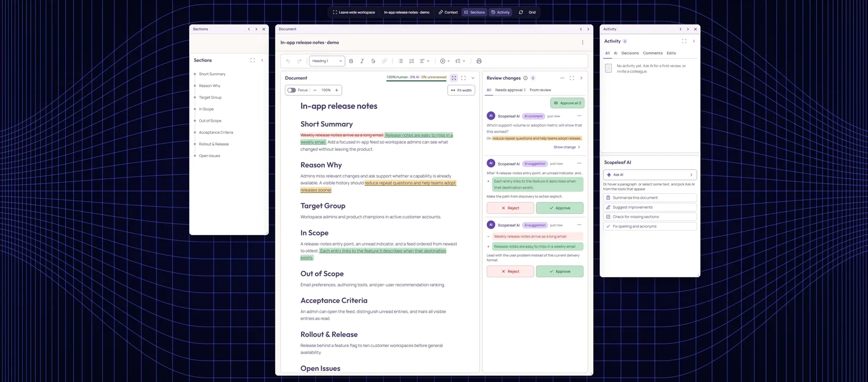Viewport: 868px width, 382px height.
Task: Move Activity window right with arrow
Action: click(x=688, y=29)
